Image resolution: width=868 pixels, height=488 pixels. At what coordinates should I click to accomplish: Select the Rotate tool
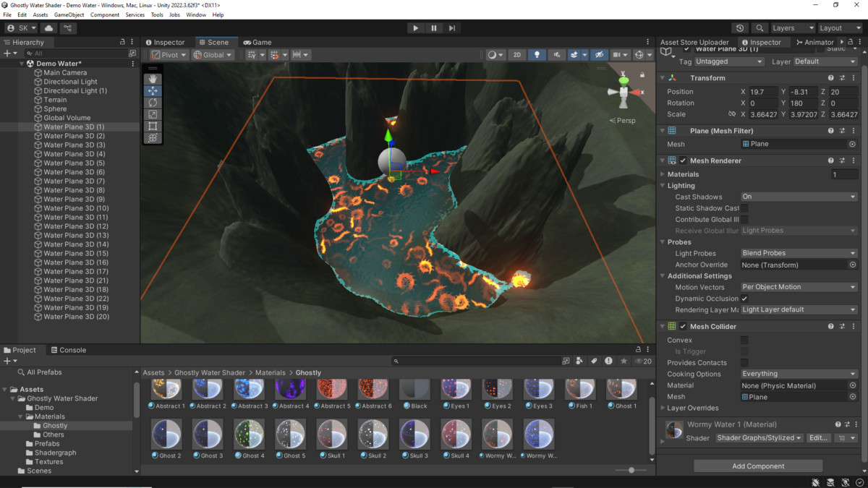[153, 103]
